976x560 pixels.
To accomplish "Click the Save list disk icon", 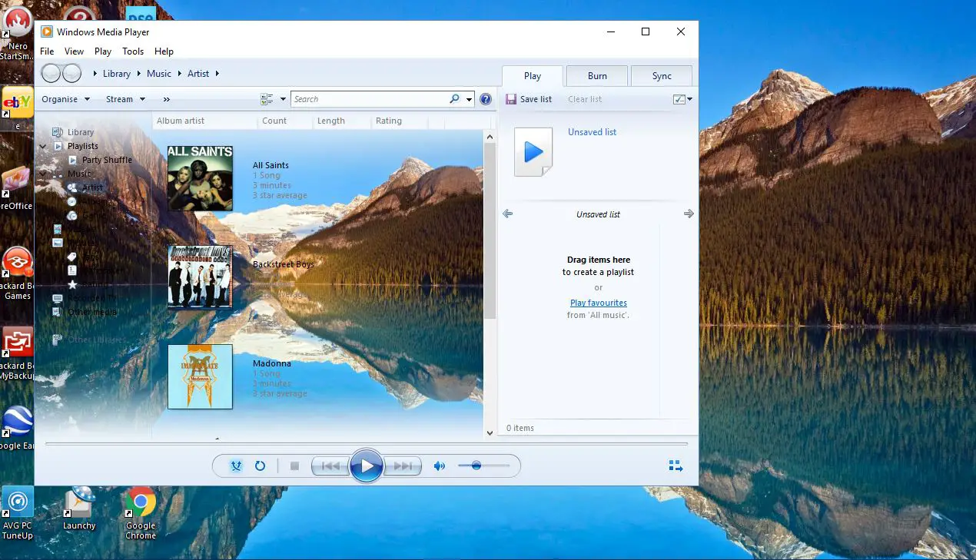I will tap(511, 99).
